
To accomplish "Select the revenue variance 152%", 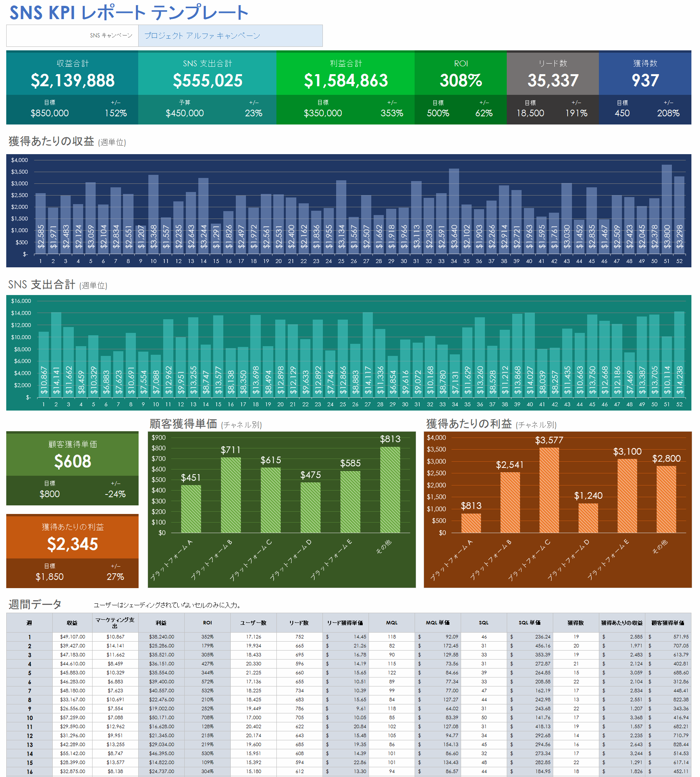I will click(116, 113).
